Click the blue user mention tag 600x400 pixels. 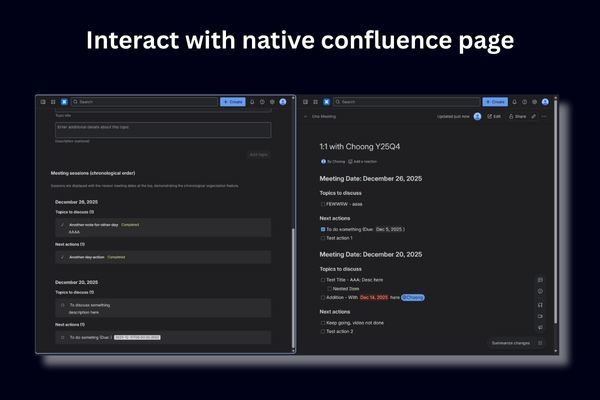[413, 297]
